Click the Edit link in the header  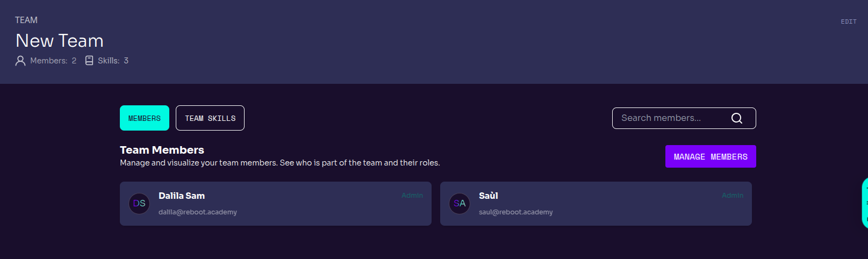click(849, 22)
